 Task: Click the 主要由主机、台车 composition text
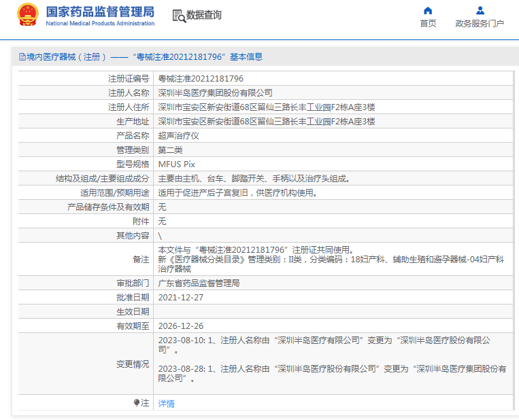[254, 179]
